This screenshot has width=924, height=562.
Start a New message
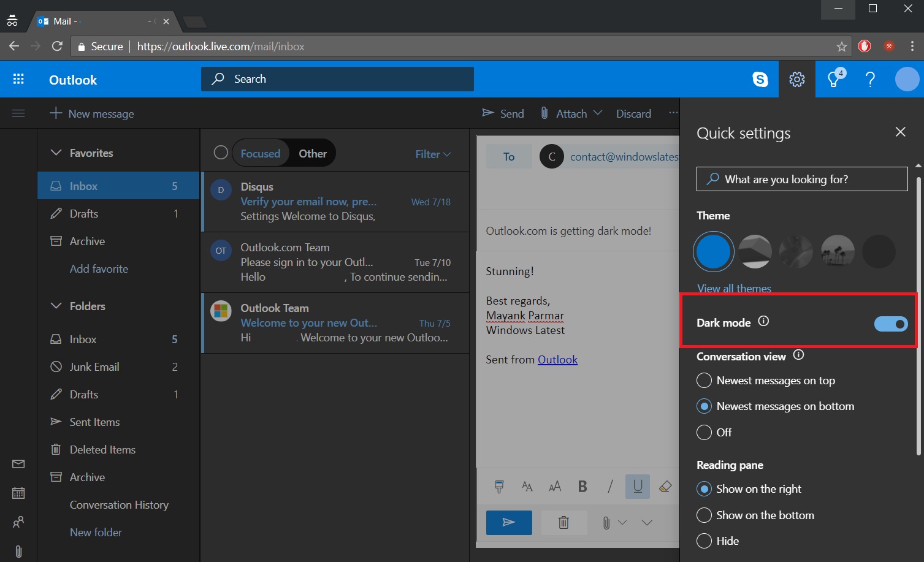[x=92, y=113]
